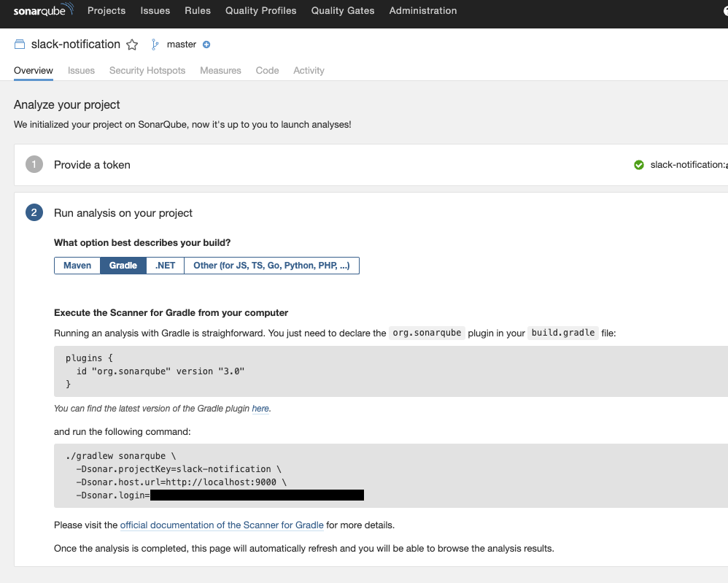This screenshot has width=728, height=583.
Task: Switch to the Overview tab
Action: coord(34,71)
